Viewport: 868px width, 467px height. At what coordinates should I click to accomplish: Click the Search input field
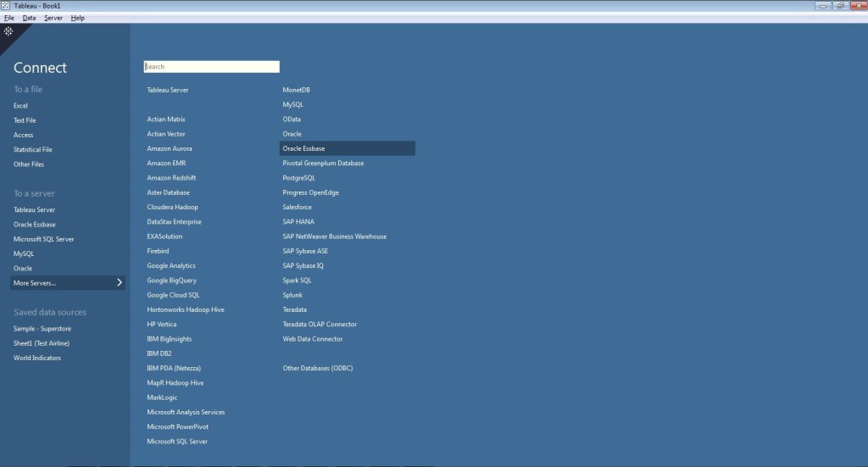click(211, 66)
